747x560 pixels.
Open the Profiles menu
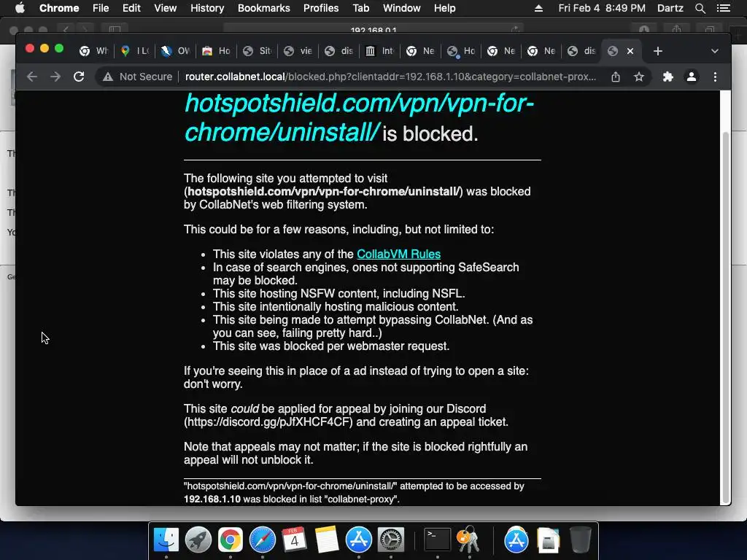(x=321, y=8)
